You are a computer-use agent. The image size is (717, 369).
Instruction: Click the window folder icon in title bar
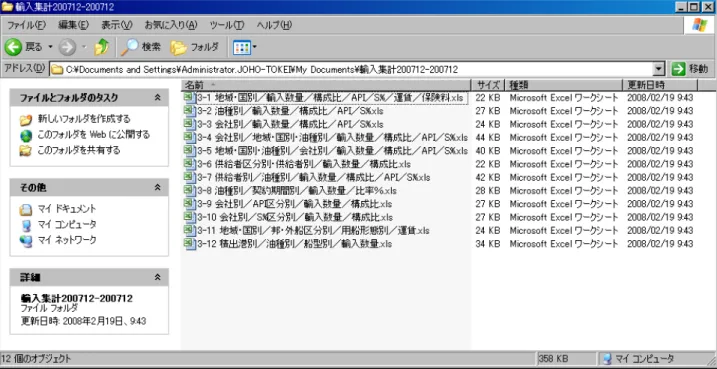tap(7, 6)
